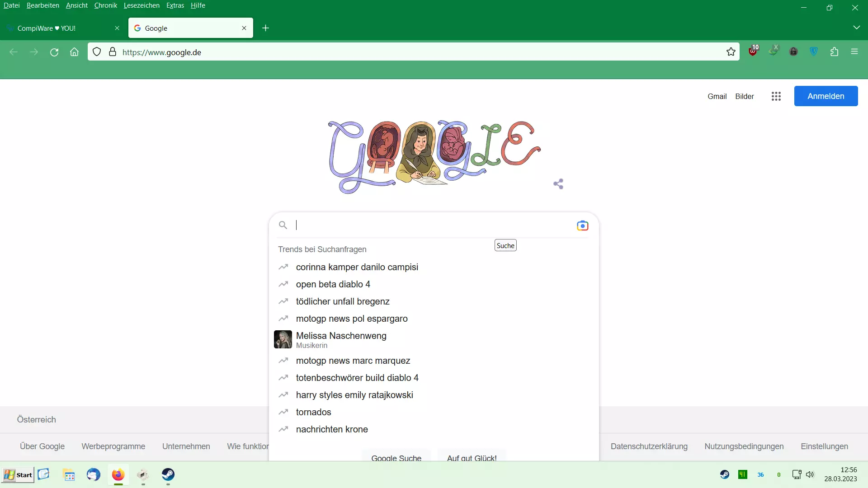Open the Lesezeichen menu
The image size is (868, 488).
(142, 5)
